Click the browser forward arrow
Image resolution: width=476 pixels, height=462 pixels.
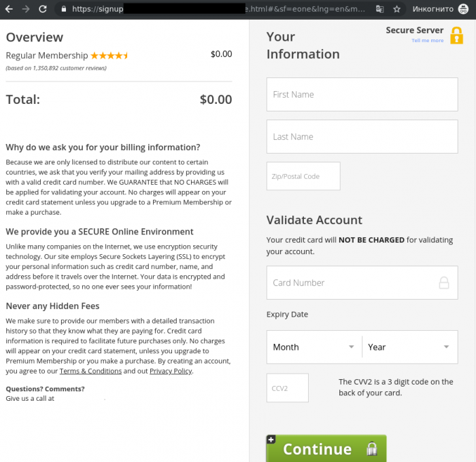(26, 9)
